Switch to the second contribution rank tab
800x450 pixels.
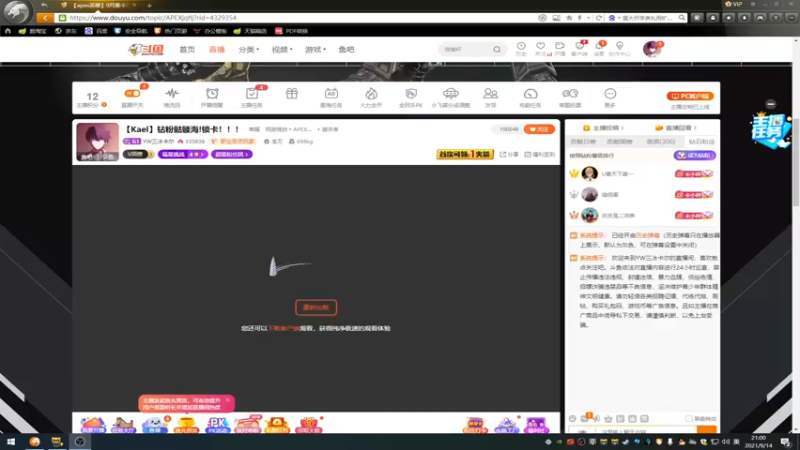619,141
